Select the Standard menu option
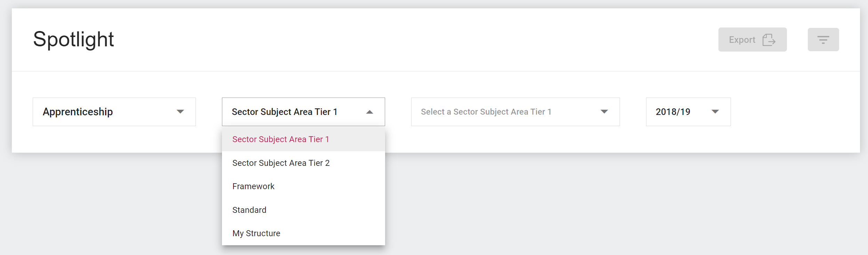The height and width of the screenshot is (255, 868). coord(249,210)
